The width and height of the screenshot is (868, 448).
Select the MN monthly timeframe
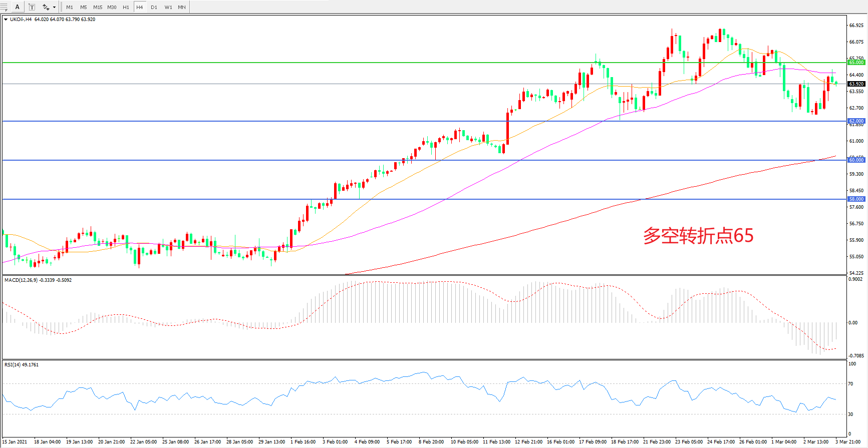[182, 7]
